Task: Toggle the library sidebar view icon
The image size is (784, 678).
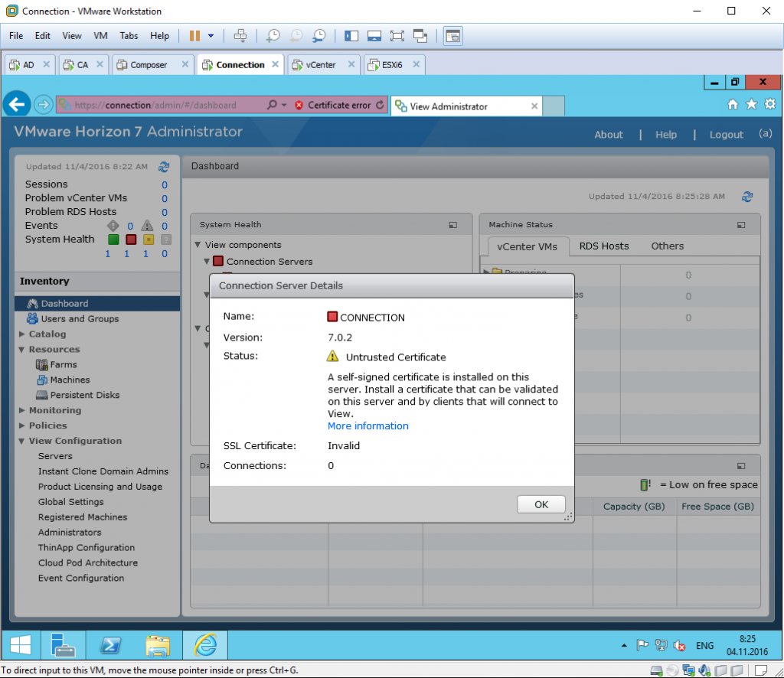Action: [351, 35]
